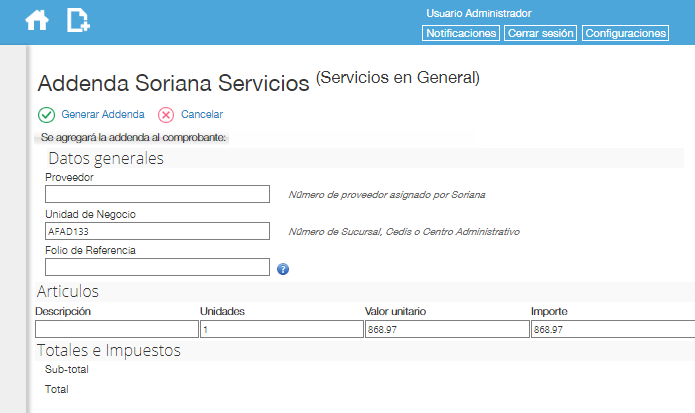Viewport: 695px width, 413px height.
Task: Click the Folio de Referencia field
Action: click(157, 267)
